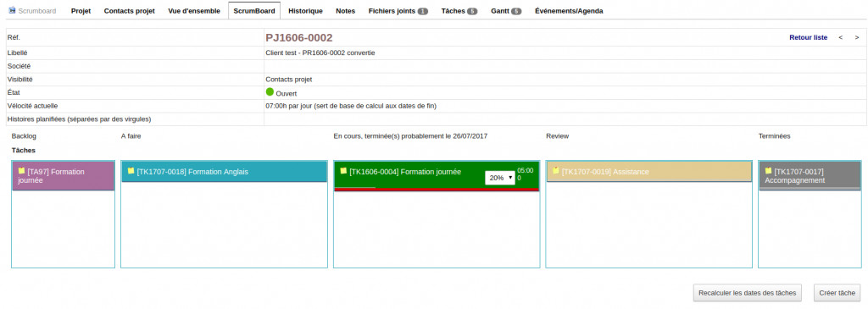Select the teal Formation Anglais card
This screenshot has width=868, height=309.
point(224,171)
